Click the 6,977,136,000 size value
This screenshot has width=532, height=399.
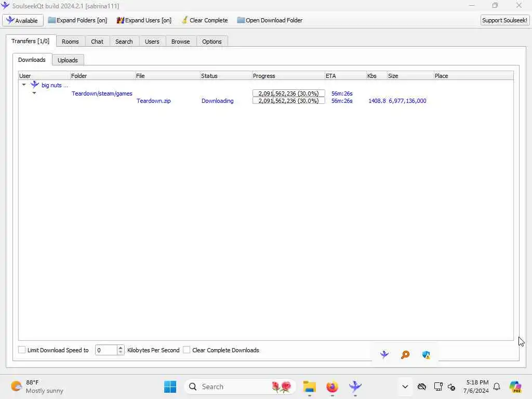(x=407, y=101)
